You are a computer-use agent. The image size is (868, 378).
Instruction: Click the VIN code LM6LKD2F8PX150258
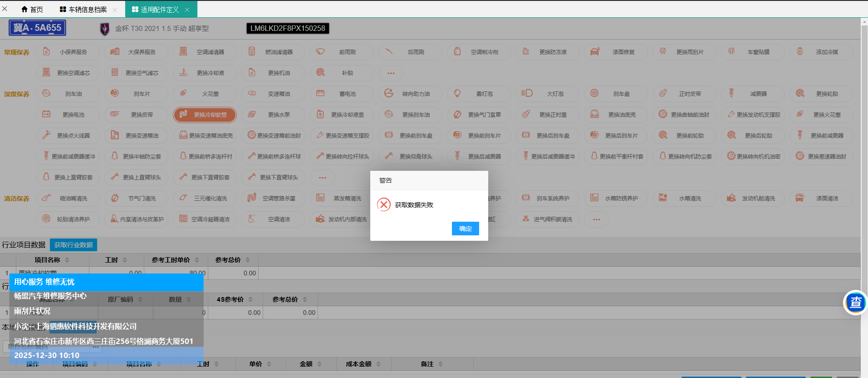pyautogui.click(x=288, y=28)
